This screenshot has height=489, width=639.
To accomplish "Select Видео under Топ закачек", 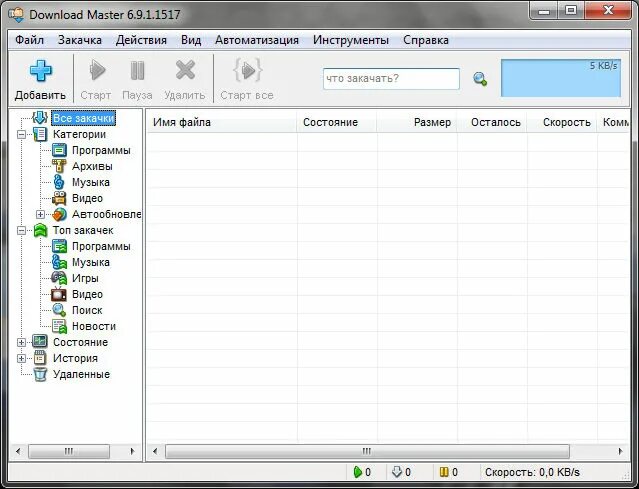I will tap(87, 294).
